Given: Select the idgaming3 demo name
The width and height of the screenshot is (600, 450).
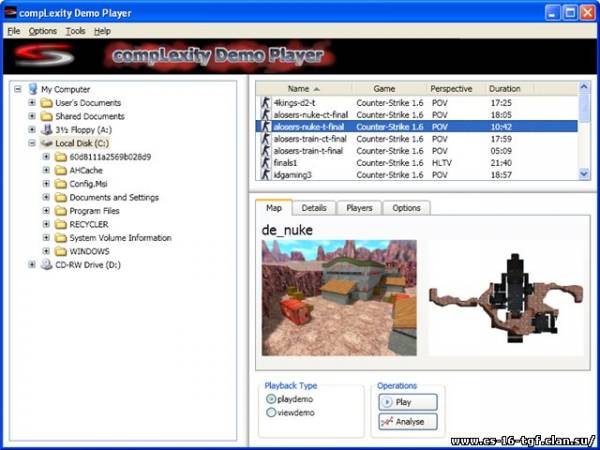Looking at the screenshot, I should 292,175.
